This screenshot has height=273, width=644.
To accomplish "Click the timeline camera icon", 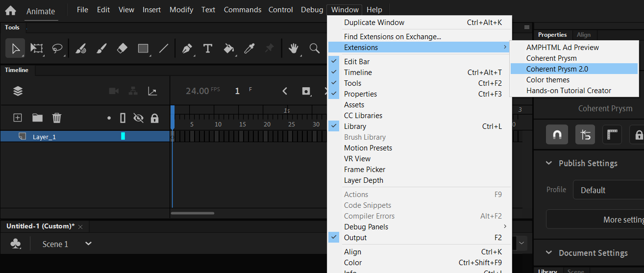I will (114, 91).
